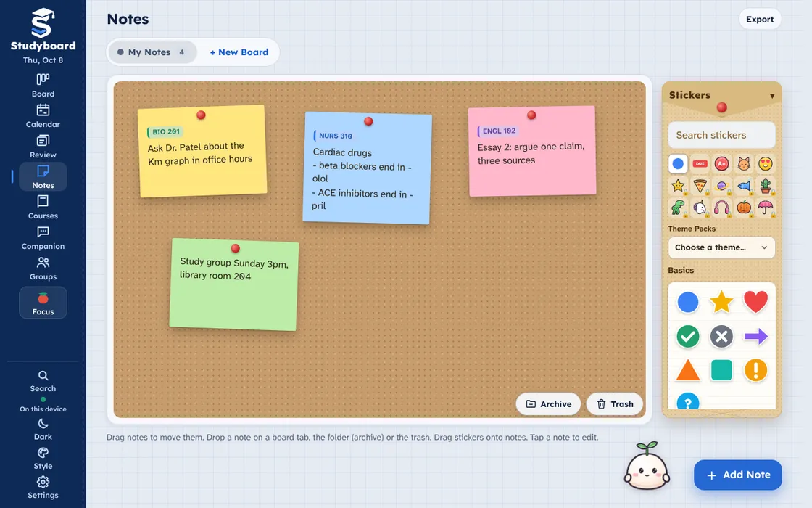Image resolution: width=812 pixels, height=508 pixels.
Task: Pick the purple arrow sticker in Basics
Action: [x=755, y=337]
